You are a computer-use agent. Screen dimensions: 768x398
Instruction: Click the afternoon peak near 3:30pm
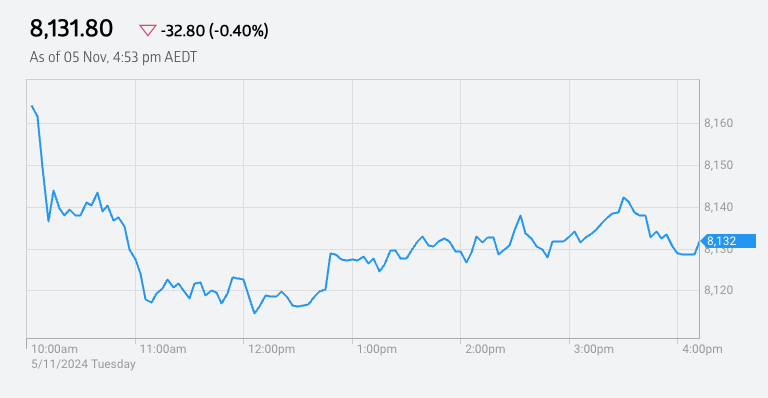click(x=624, y=198)
